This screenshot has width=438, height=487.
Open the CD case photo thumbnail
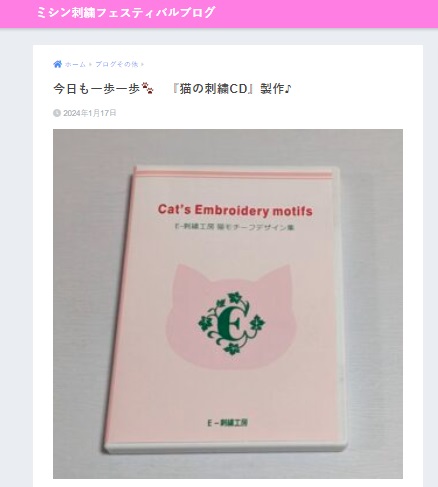tap(228, 304)
